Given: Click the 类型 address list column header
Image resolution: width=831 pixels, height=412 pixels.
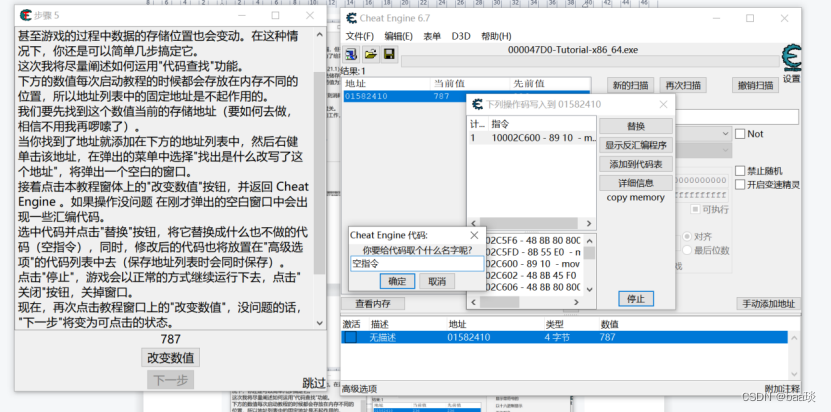Looking at the screenshot, I should (554, 324).
